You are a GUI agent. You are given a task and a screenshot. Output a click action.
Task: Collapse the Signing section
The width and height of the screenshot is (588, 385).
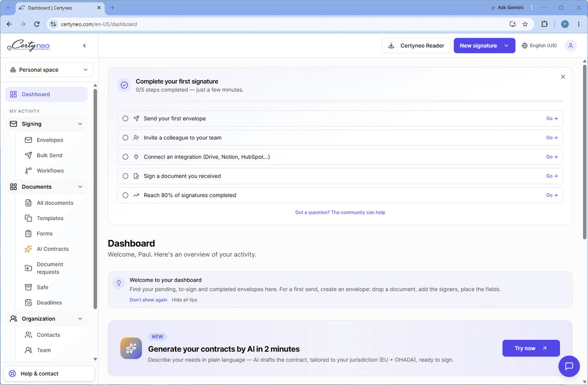click(80, 124)
